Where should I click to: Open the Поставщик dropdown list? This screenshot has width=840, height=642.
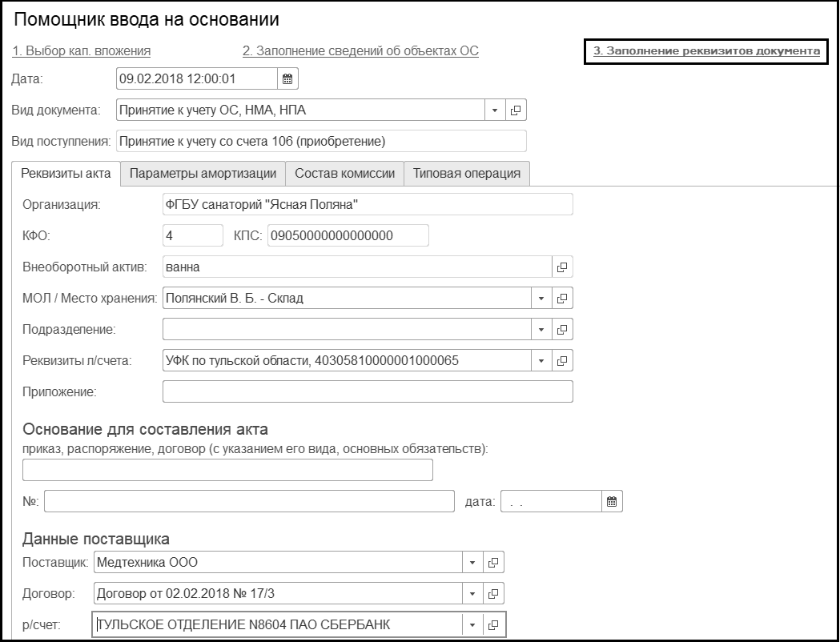coord(473,563)
